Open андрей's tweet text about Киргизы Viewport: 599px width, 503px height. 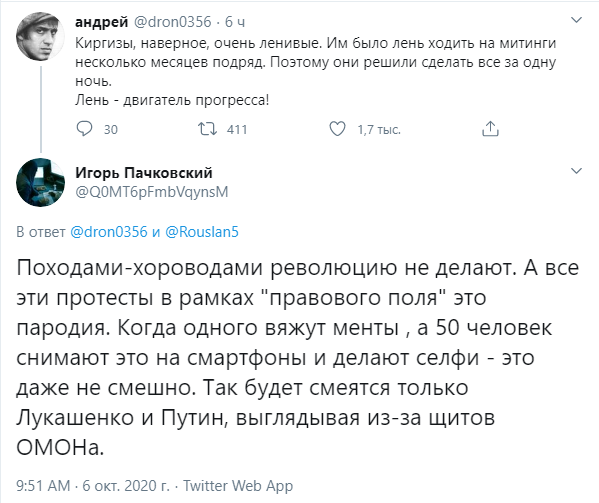(x=316, y=71)
